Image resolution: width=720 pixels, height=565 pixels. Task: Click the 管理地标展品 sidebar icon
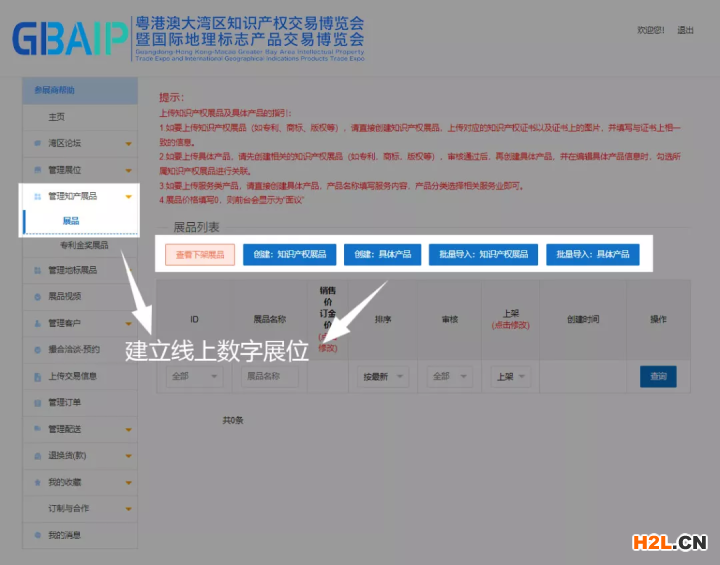pos(38,270)
